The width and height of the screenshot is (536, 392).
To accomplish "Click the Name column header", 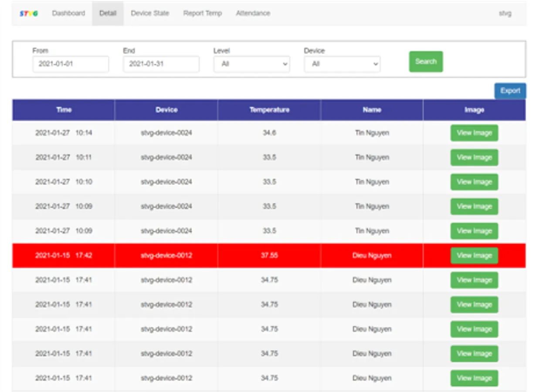I will click(x=372, y=110).
